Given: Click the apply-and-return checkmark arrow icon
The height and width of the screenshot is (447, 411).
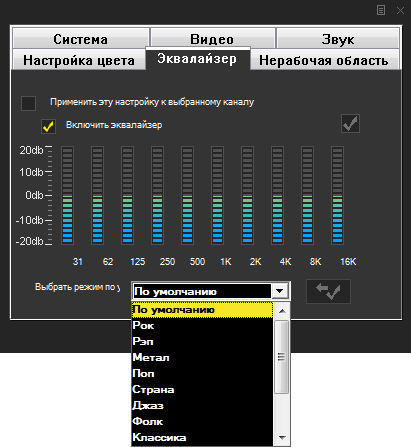Looking at the screenshot, I should [328, 291].
